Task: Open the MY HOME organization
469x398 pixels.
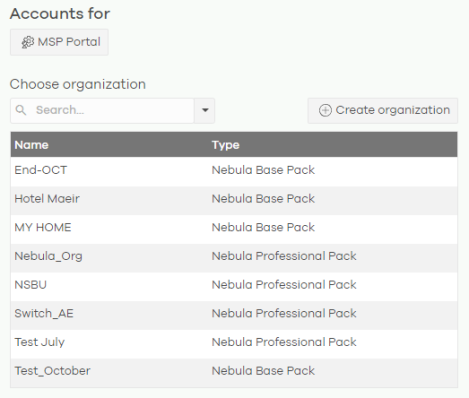Action: point(234,228)
